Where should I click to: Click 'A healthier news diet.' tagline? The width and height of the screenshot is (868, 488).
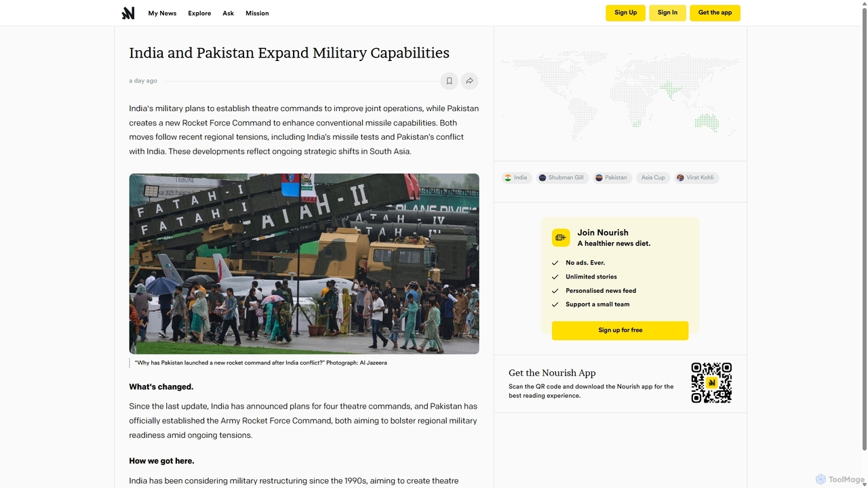[x=614, y=244]
